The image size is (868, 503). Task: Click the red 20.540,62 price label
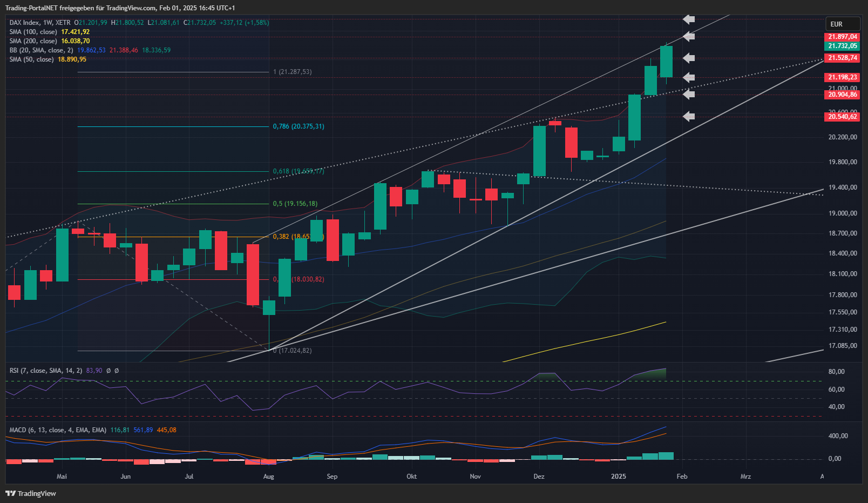coord(842,117)
